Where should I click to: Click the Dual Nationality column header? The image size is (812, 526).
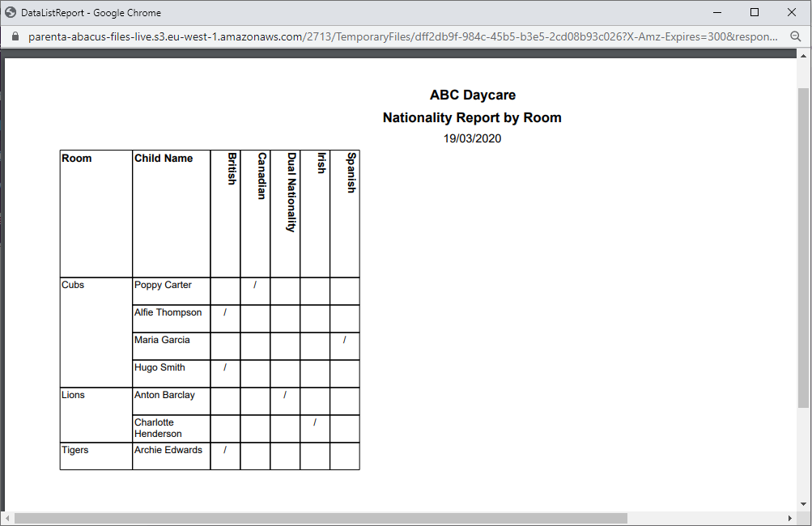(x=285, y=214)
